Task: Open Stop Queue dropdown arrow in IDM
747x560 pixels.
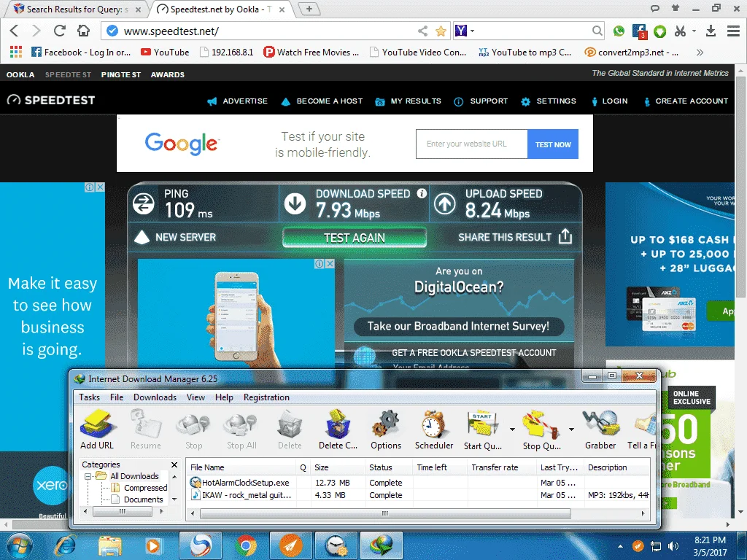Action: 571,429
